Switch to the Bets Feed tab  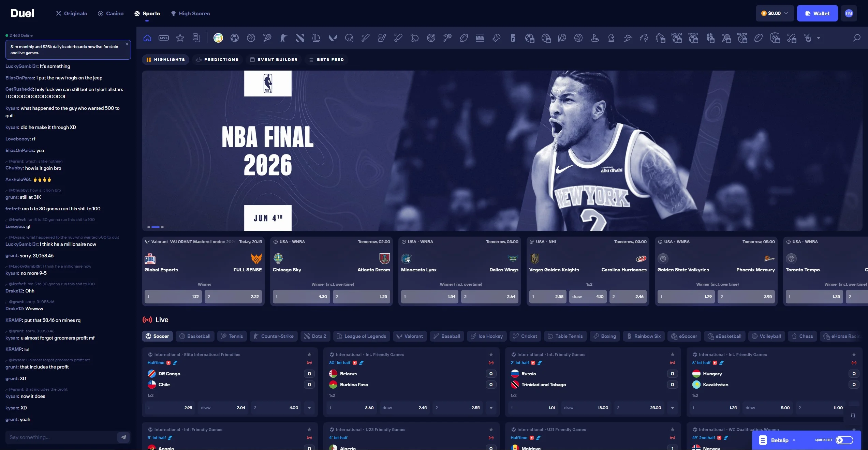(326, 60)
